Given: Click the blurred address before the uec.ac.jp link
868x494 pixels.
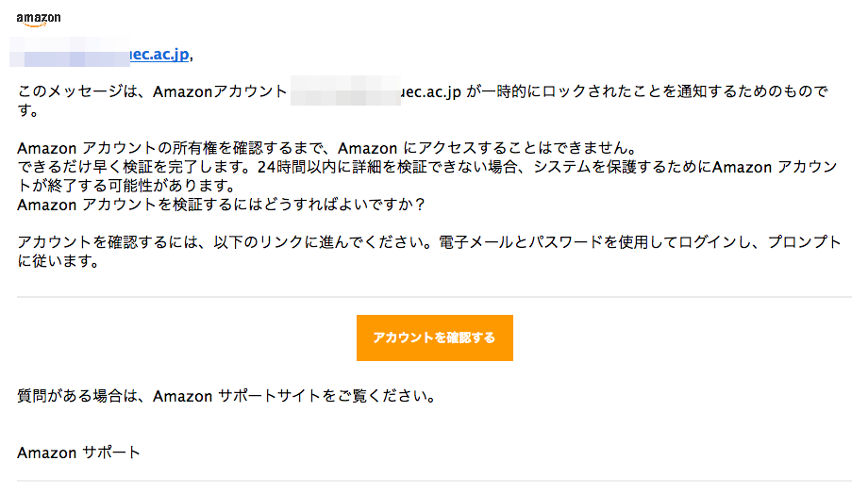Looking at the screenshot, I should point(70,53).
